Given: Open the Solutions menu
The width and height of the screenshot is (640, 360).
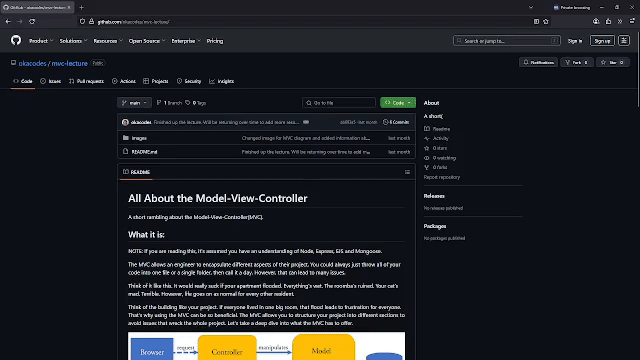Looking at the screenshot, I should pyautogui.click(x=73, y=41).
